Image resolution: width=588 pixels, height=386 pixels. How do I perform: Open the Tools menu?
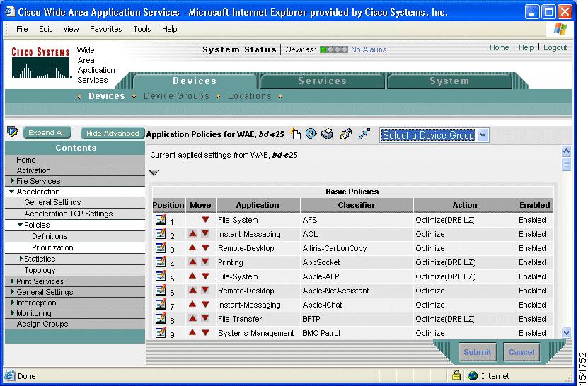142,29
